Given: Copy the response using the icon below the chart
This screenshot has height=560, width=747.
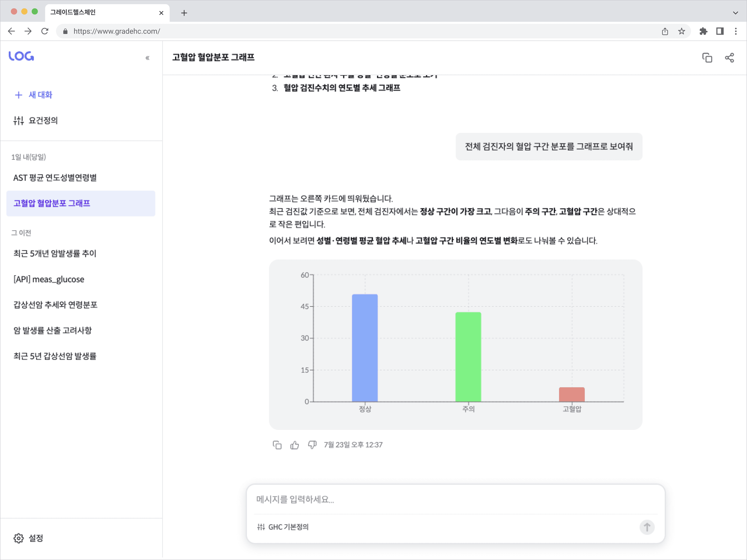Looking at the screenshot, I should pos(277,445).
